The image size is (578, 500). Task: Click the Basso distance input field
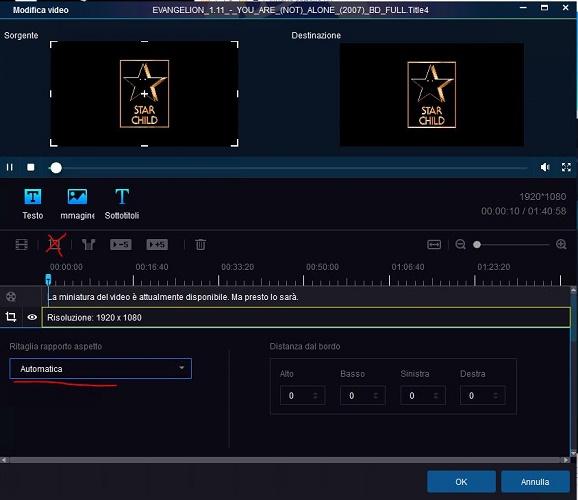(363, 395)
